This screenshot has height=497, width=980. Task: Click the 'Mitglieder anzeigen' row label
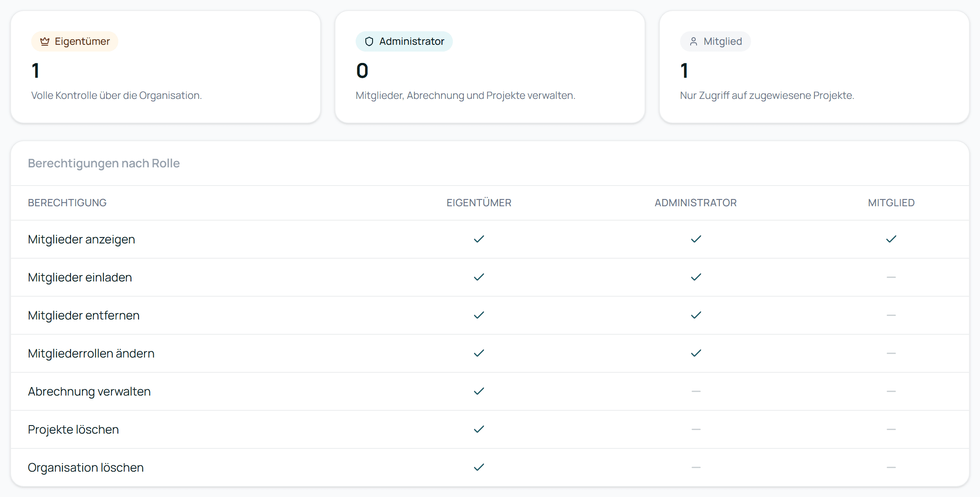coord(82,240)
